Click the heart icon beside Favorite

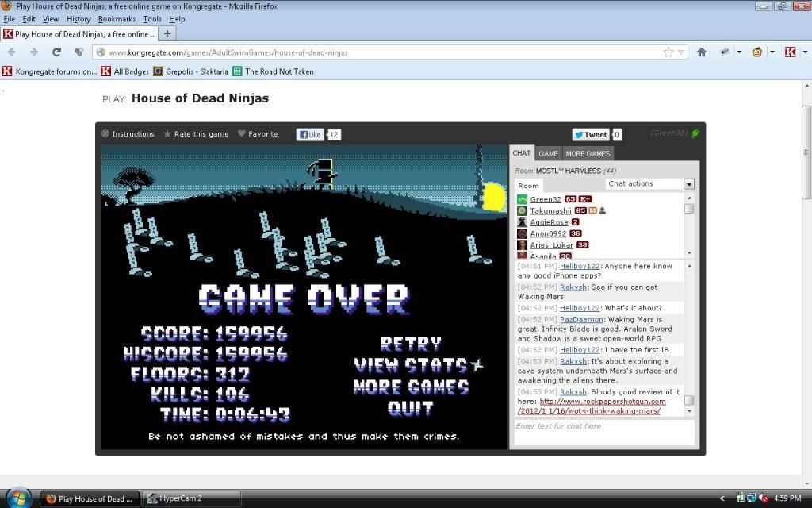pos(241,133)
